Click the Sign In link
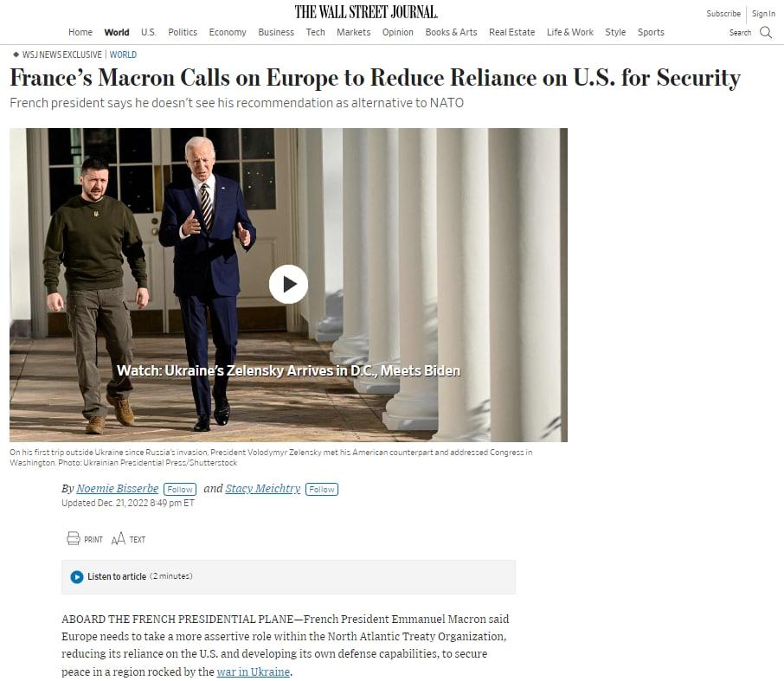 [x=763, y=14]
